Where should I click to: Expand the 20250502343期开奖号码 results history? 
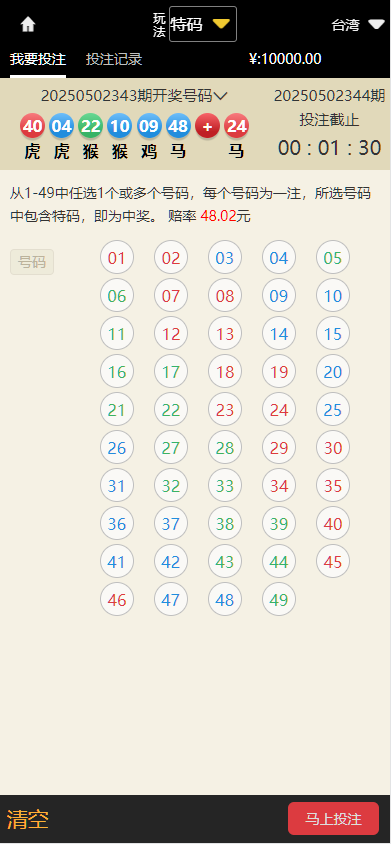pyautogui.click(x=134, y=96)
